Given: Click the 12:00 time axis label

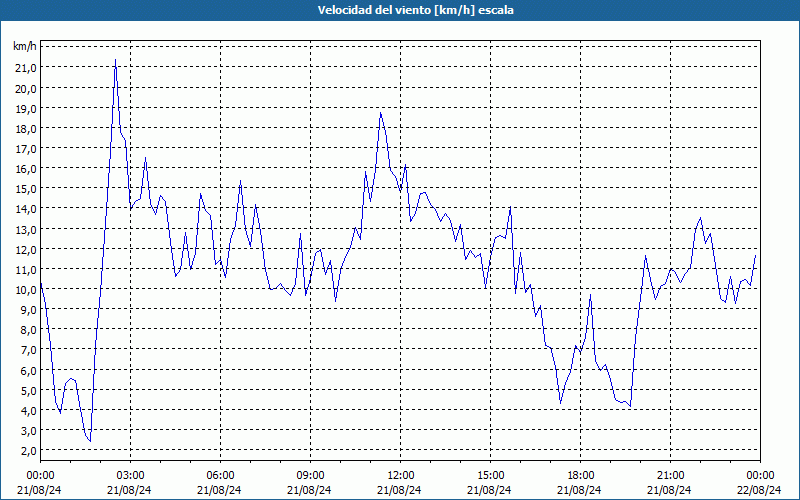Looking at the screenshot, I should coord(400,476).
